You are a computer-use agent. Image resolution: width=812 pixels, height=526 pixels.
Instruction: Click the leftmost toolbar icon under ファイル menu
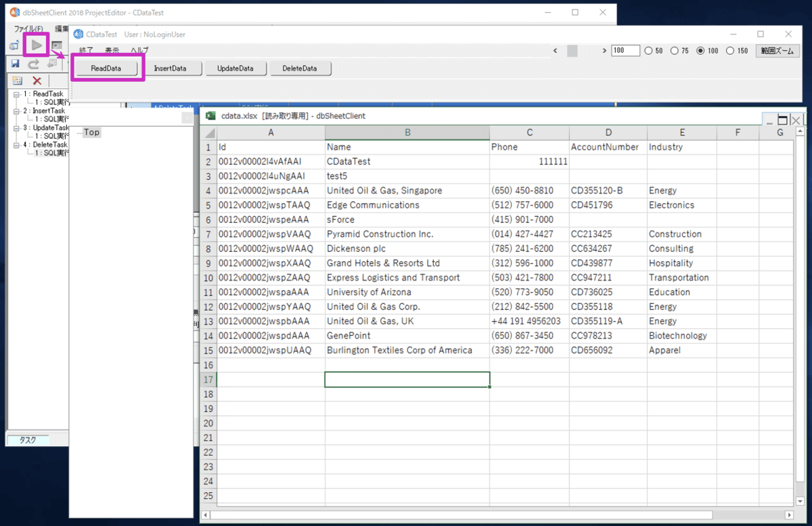click(14, 45)
